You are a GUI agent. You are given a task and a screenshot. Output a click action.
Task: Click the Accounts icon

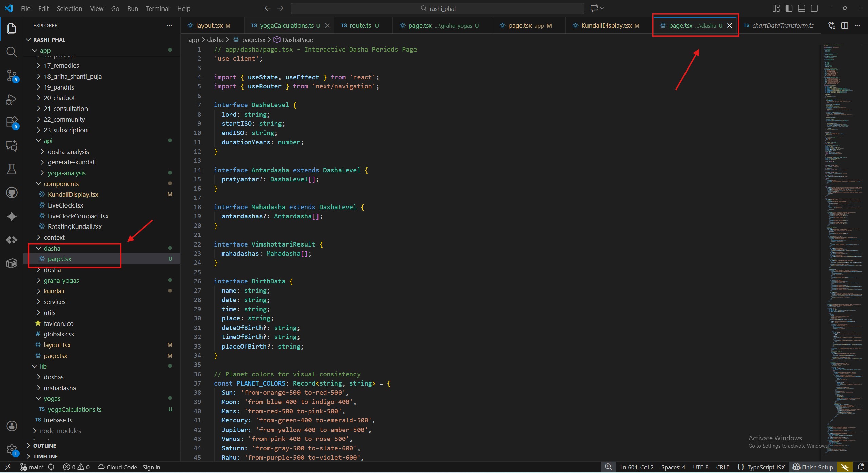pyautogui.click(x=12, y=426)
